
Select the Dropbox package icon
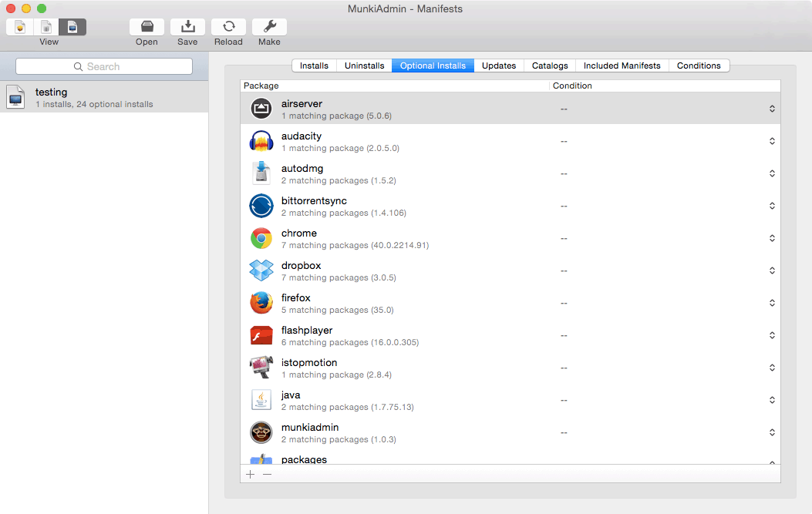click(261, 271)
